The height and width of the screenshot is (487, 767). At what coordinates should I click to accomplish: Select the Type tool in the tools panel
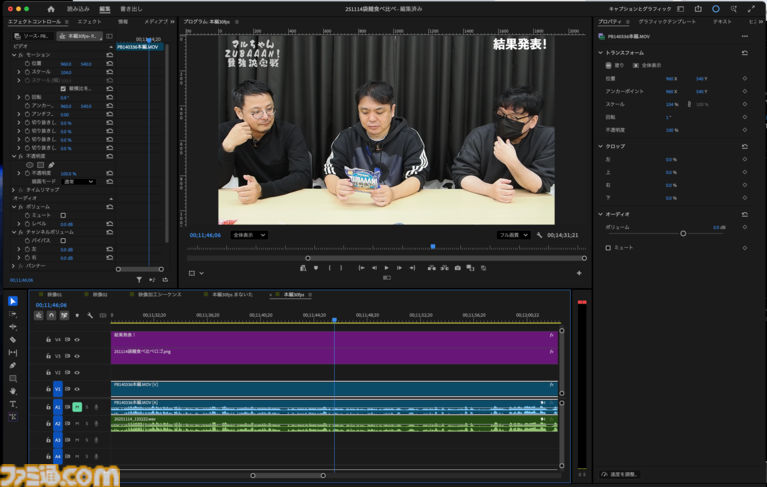pos(13,404)
